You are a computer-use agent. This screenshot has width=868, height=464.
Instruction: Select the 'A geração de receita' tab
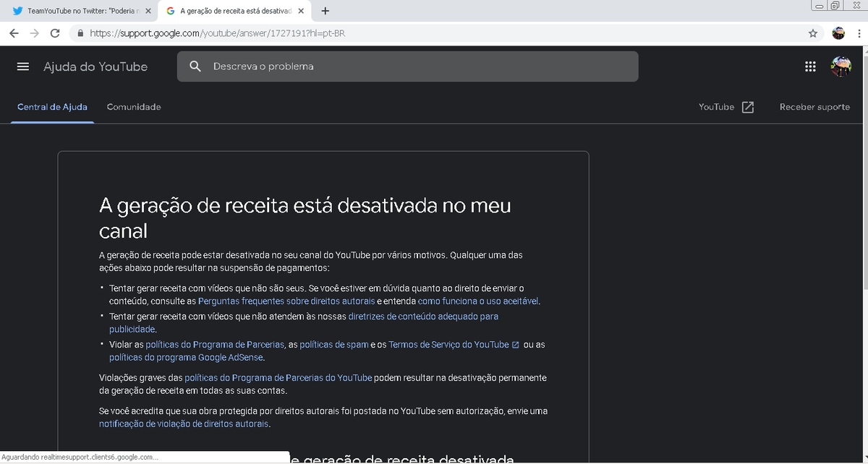234,11
